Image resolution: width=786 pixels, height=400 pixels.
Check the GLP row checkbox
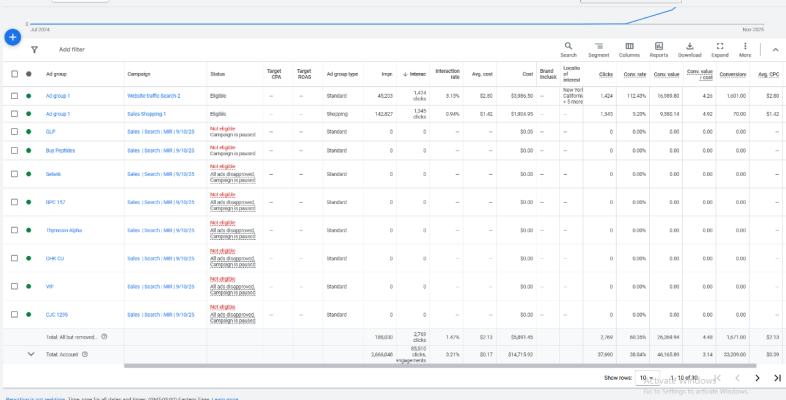[15, 132]
